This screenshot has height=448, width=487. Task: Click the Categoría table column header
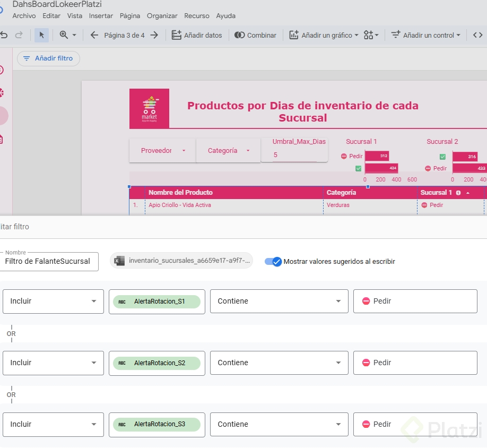(341, 192)
